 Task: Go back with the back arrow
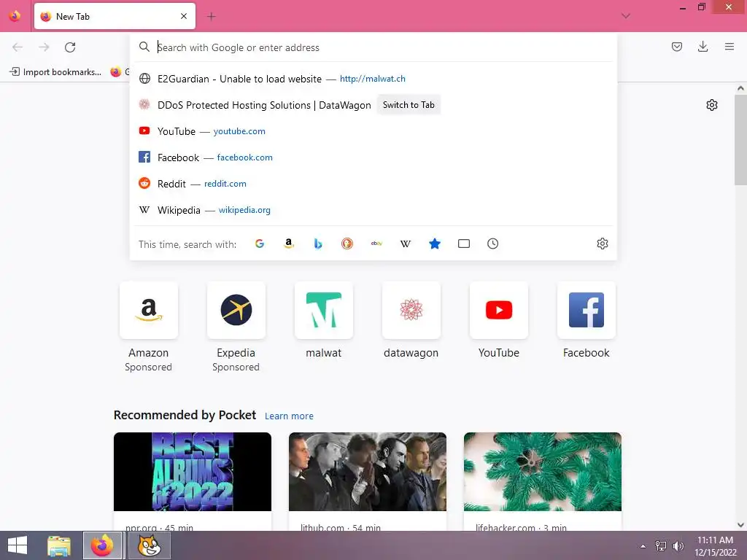18,47
